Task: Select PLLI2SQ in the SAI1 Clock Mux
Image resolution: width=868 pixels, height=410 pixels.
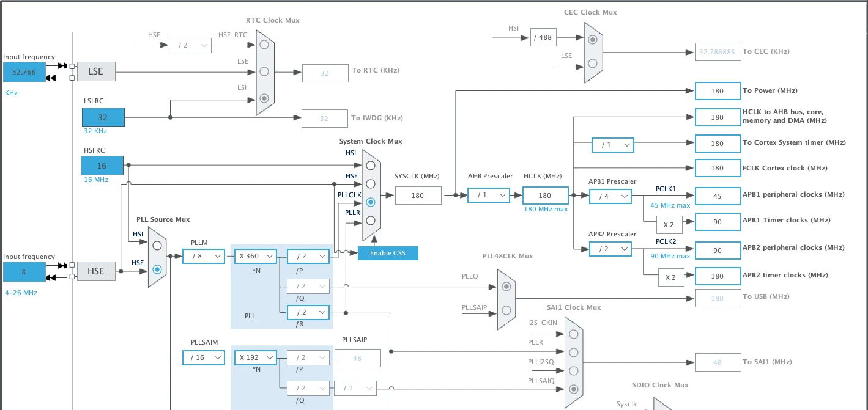Action: tap(573, 371)
